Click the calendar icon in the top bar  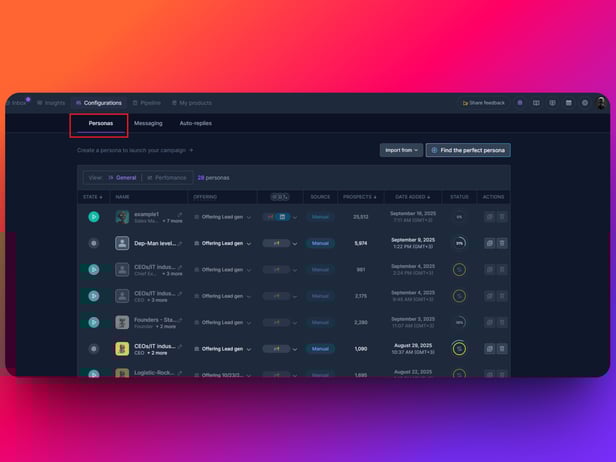point(568,103)
